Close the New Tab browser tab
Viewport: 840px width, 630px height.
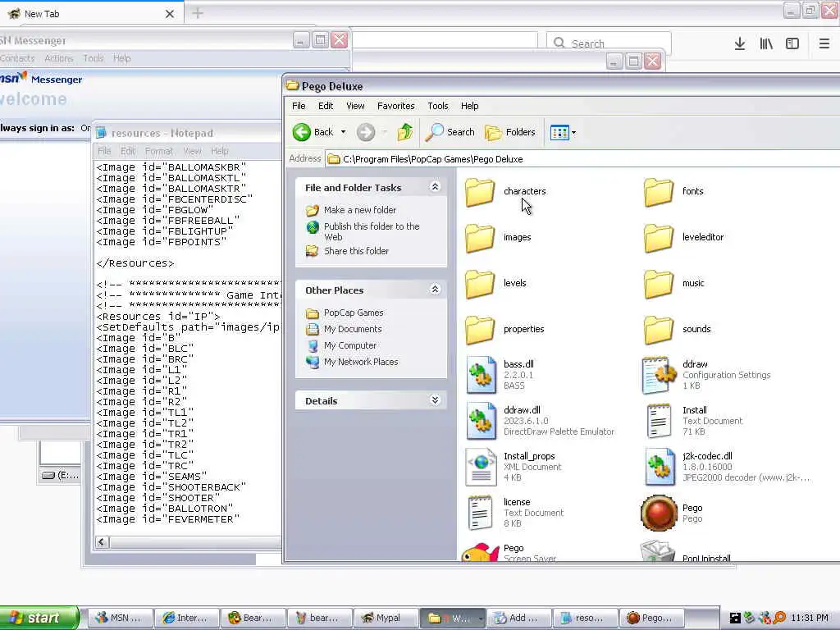(x=169, y=14)
